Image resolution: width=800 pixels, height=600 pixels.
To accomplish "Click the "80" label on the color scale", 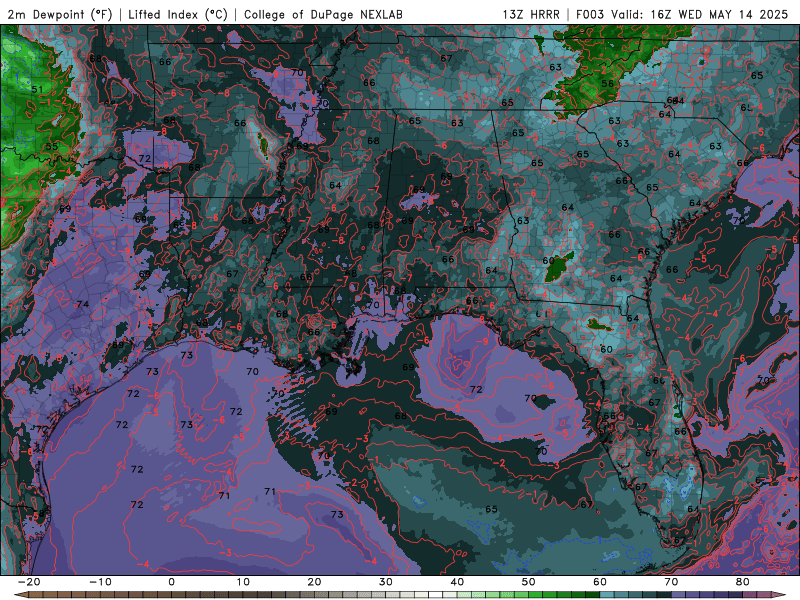I will pos(743,582).
